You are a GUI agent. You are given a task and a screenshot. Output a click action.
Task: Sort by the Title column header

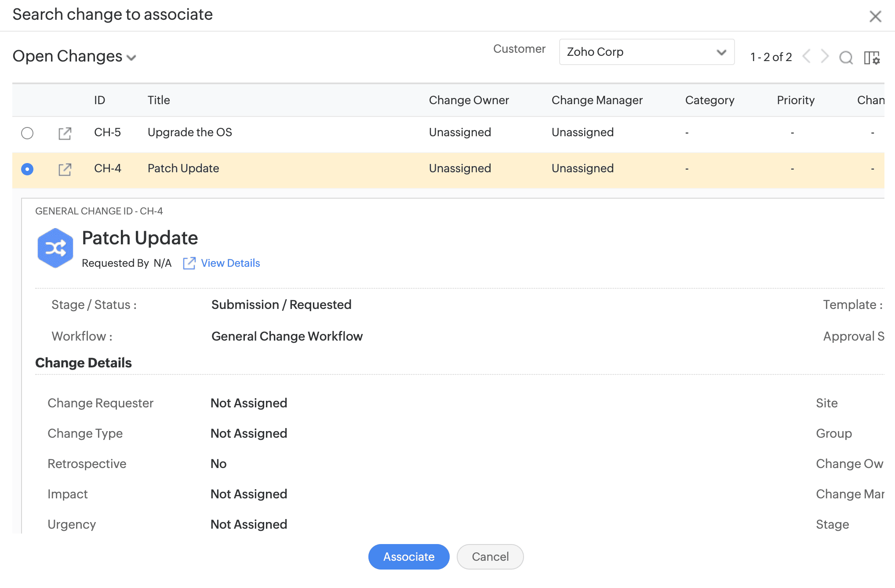coord(159,100)
